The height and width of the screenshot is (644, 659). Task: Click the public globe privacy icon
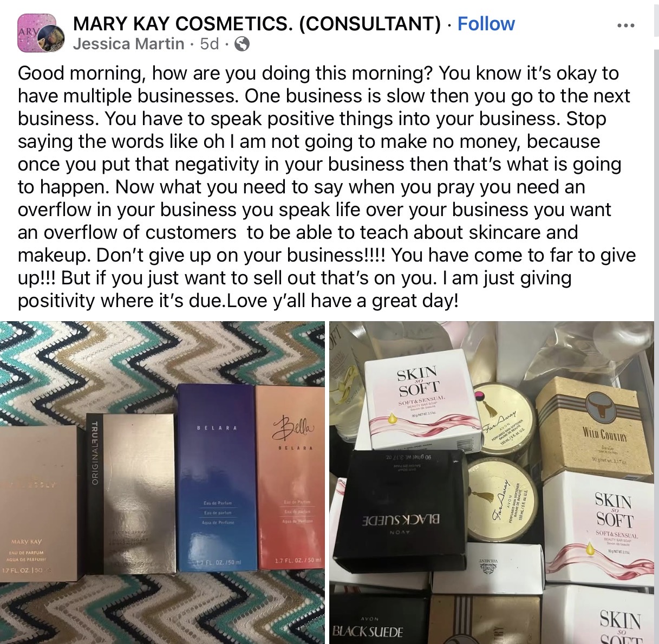click(242, 44)
